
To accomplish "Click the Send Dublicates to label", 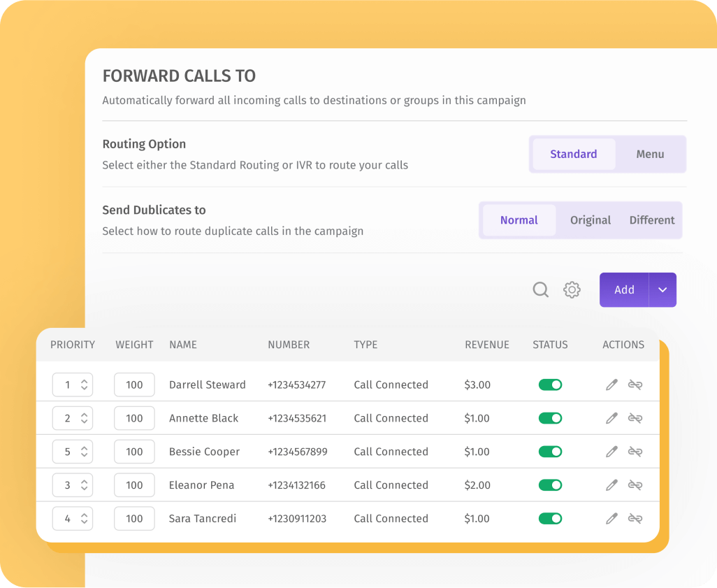I will click(154, 210).
